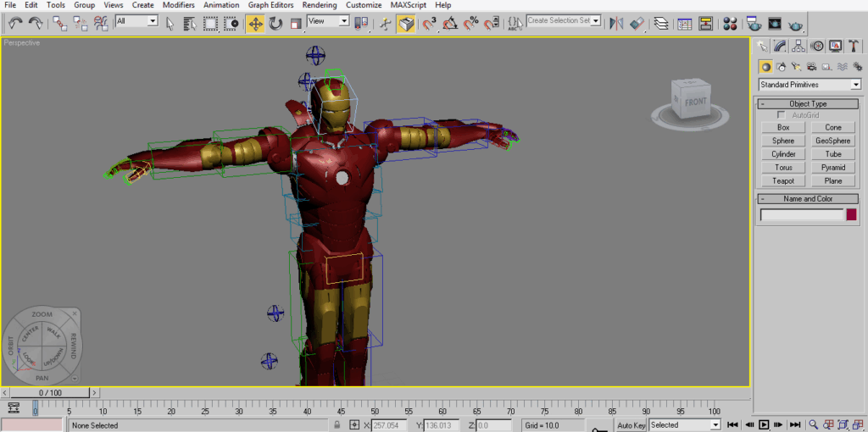This screenshot has width=868, height=432.
Task: Select Shapes category icon
Action: point(781,67)
